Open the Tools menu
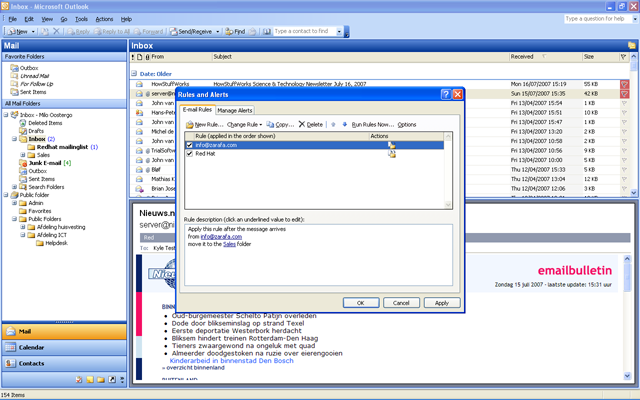 [81, 19]
